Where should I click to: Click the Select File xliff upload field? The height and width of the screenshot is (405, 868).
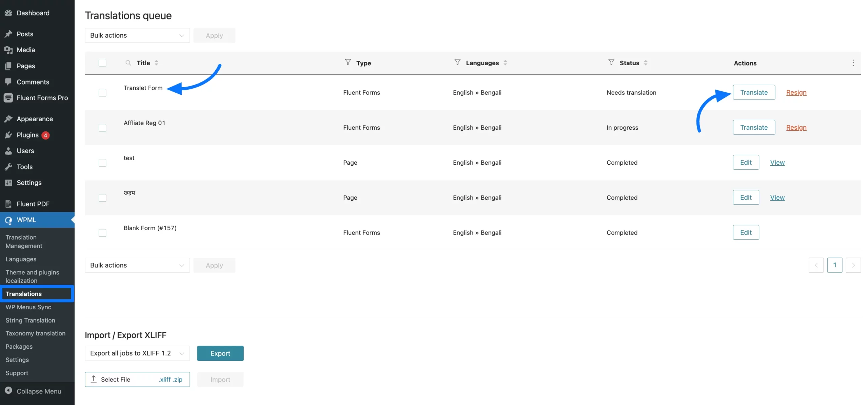tap(137, 380)
